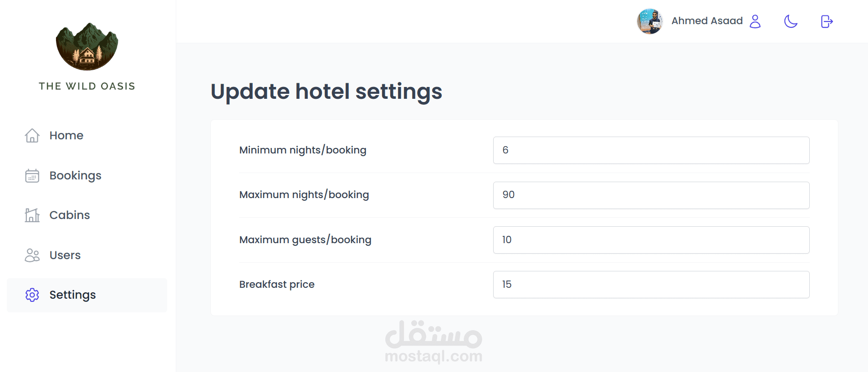Toggle dark mode with moon icon
868x372 pixels.
point(791,21)
